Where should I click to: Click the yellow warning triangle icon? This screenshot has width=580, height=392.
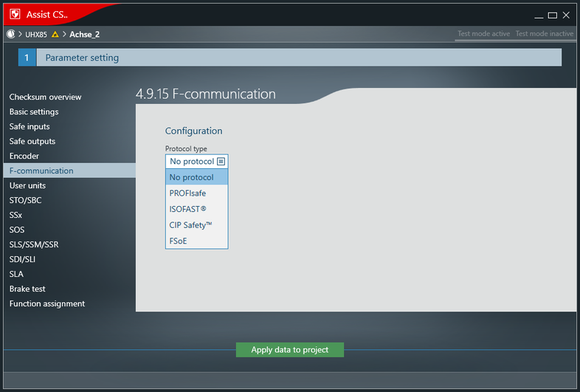tap(55, 34)
